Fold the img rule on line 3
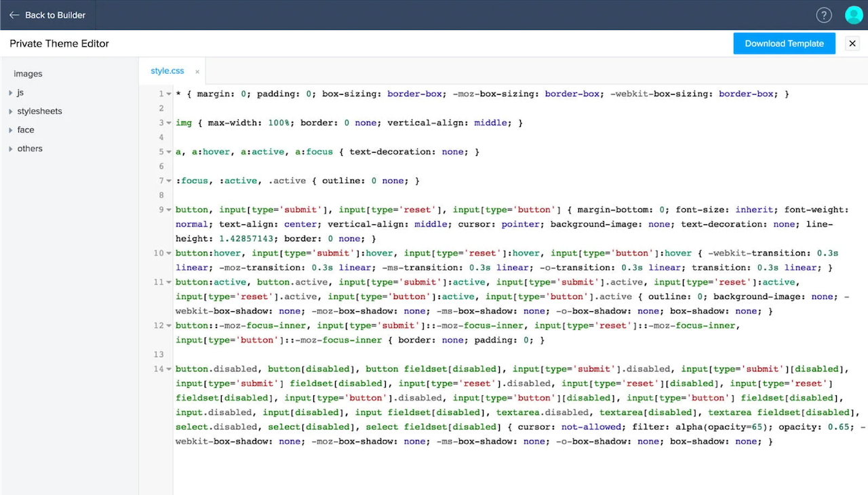Image resolution: width=868 pixels, height=495 pixels. (x=169, y=123)
